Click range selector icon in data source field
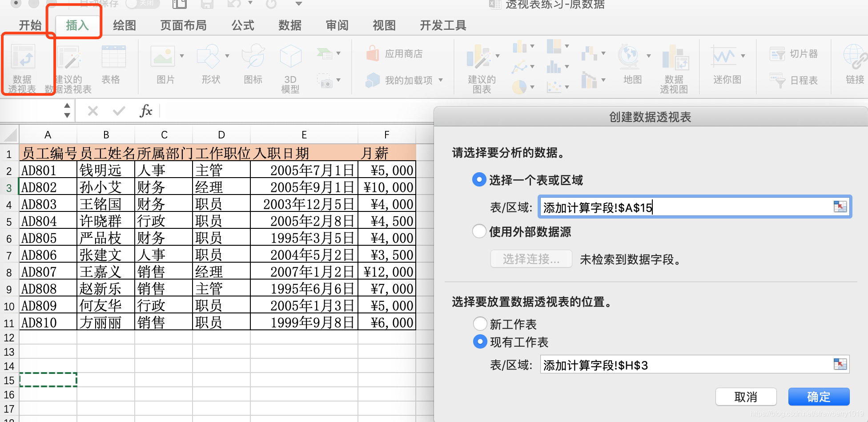This screenshot has width=868, height=422. pyautogui.click(x=840, y=207)
